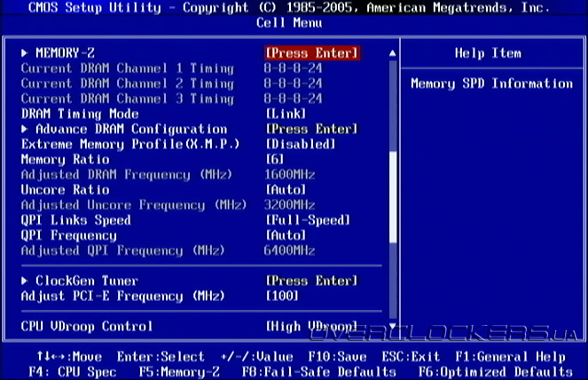This screenshot has height=380, width=588.
Task: Edit Adjust PCI-E Frequency value 100
Action: point(282,297)
